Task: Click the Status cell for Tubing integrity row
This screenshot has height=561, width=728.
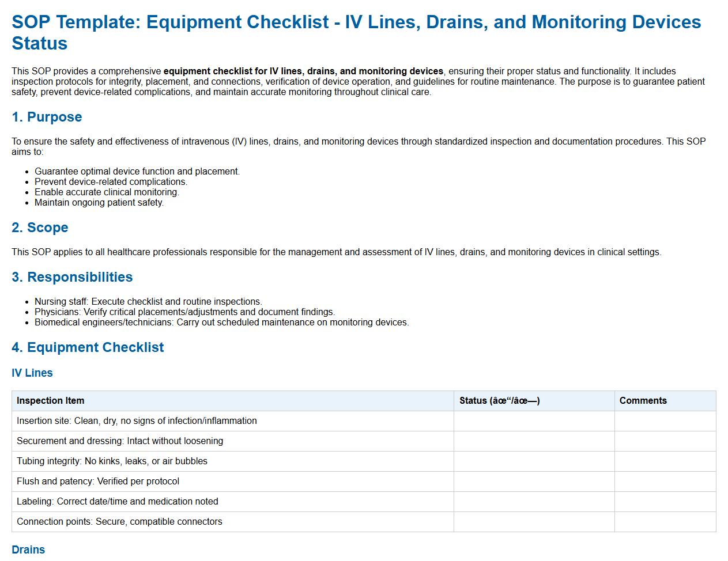Action: pos(534,461)
